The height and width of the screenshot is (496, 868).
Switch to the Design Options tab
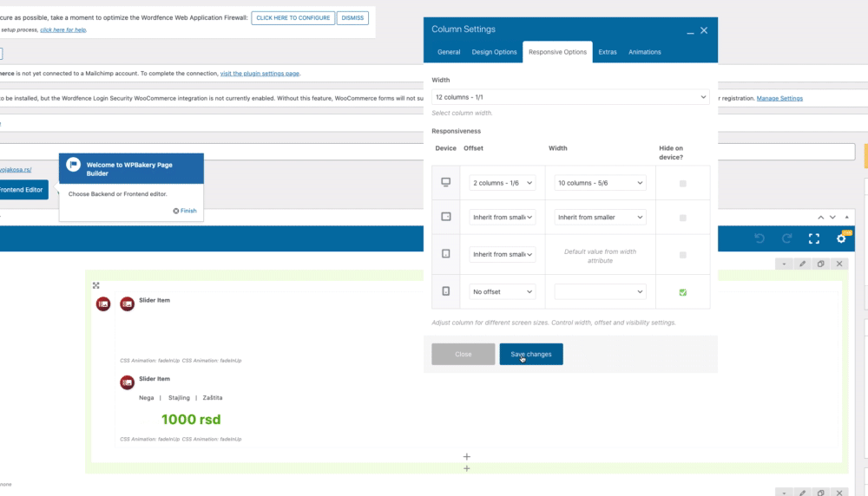coord(494,52)
